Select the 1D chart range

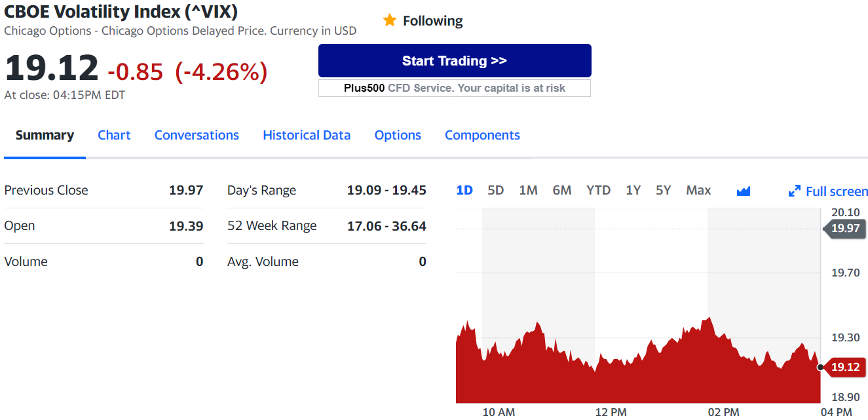pos(464,190)
